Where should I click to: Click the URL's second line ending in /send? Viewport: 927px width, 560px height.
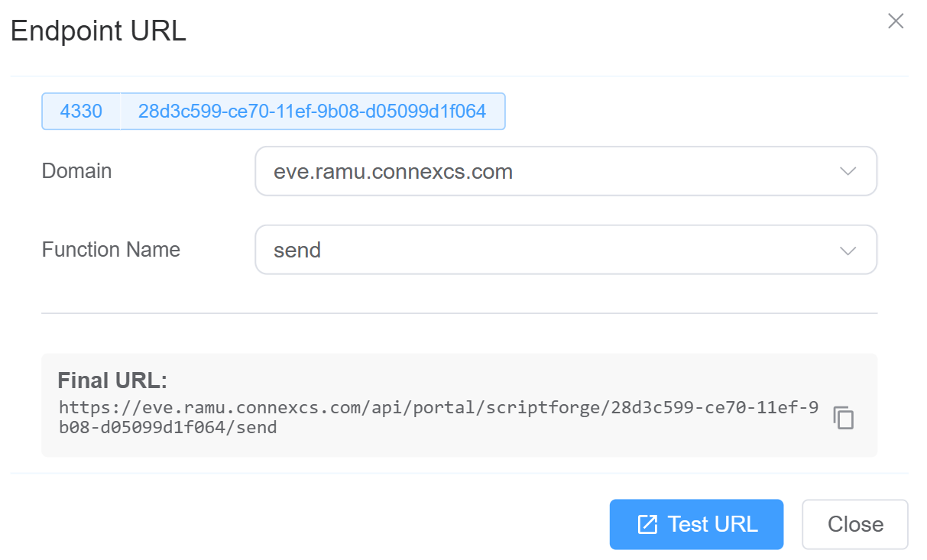[x=167, y=428]
